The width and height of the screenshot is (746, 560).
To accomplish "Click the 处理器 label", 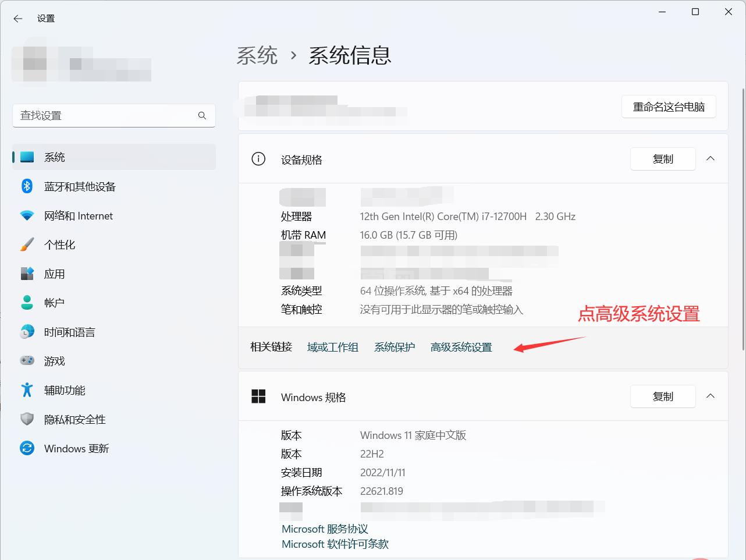I will click(296, 217).
